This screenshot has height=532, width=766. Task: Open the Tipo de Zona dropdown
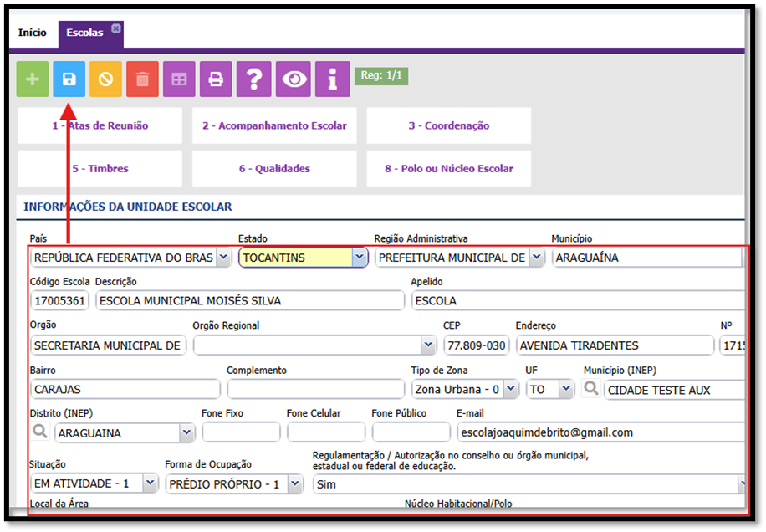510,389
